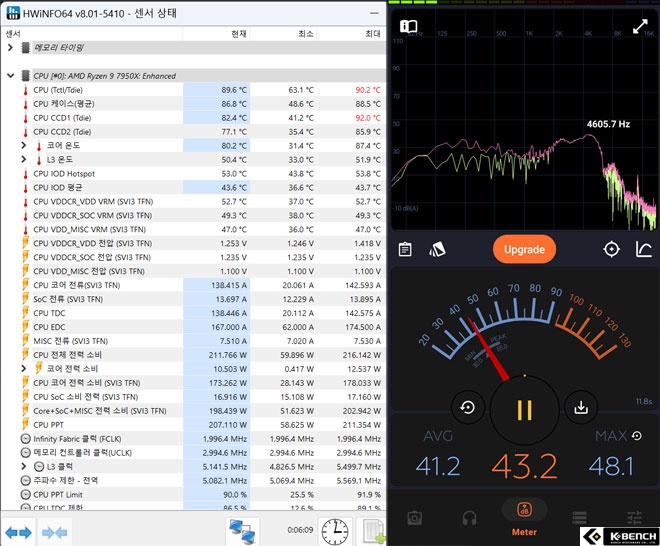
Task: Reset the MAX value icon
Action: [x=637, y=436]
